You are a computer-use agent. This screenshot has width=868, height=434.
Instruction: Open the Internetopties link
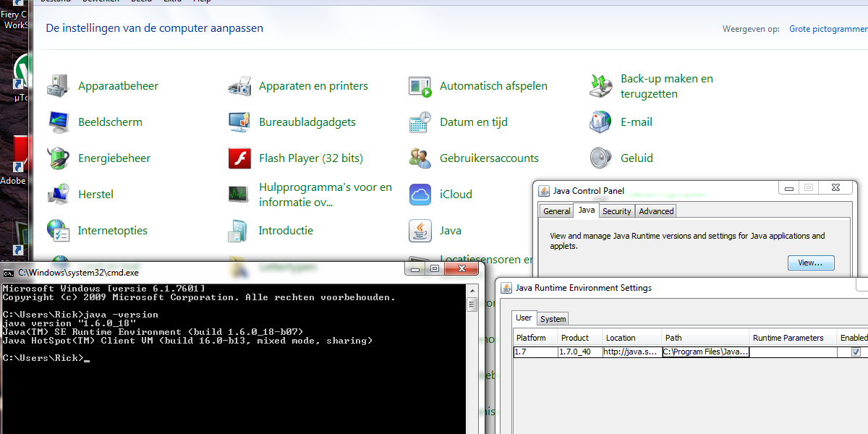112,230
